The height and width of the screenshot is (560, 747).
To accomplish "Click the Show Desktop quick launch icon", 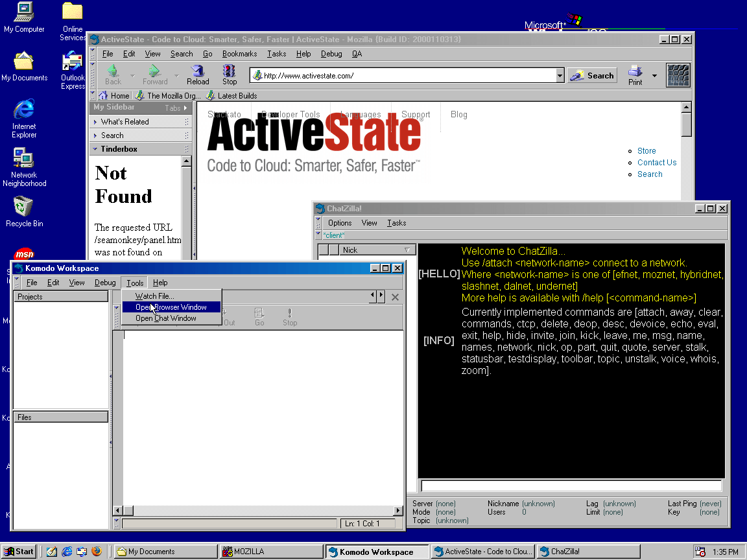I will click(52, 552).
